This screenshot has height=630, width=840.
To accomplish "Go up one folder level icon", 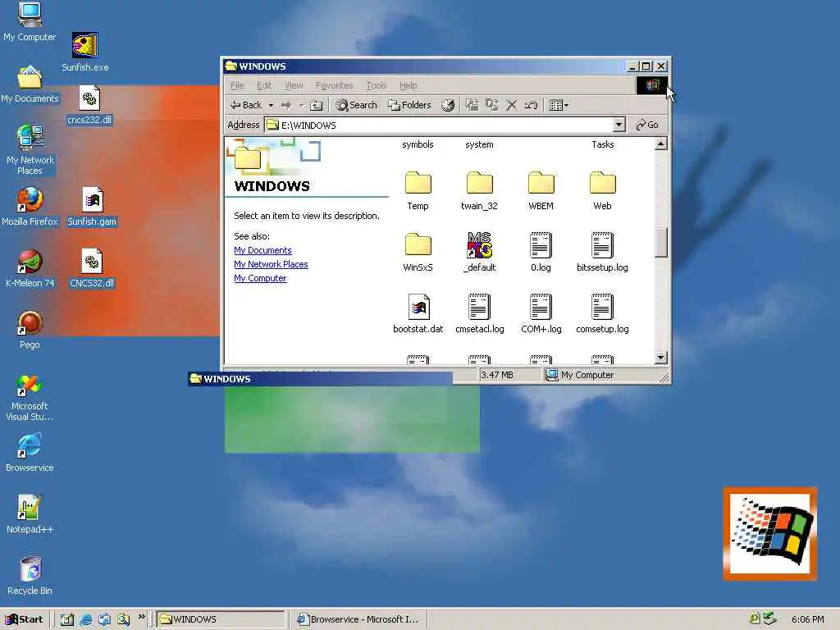I will tap(316, 105).
